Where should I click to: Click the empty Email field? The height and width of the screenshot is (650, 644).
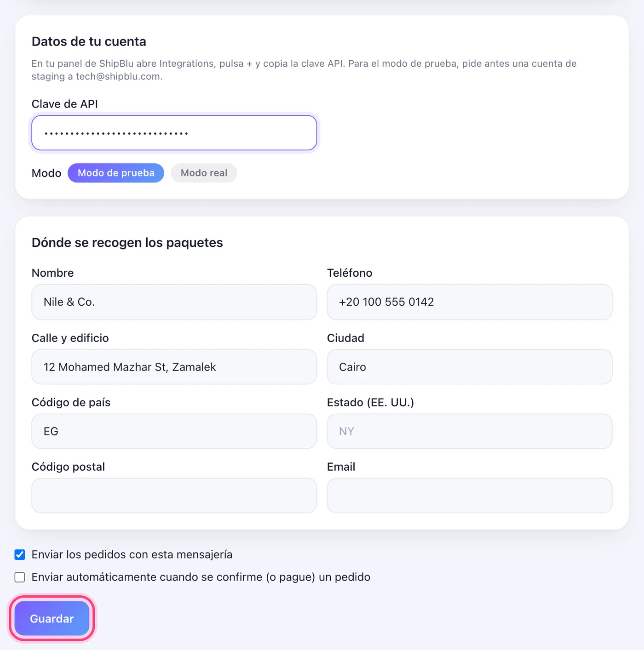469,496
